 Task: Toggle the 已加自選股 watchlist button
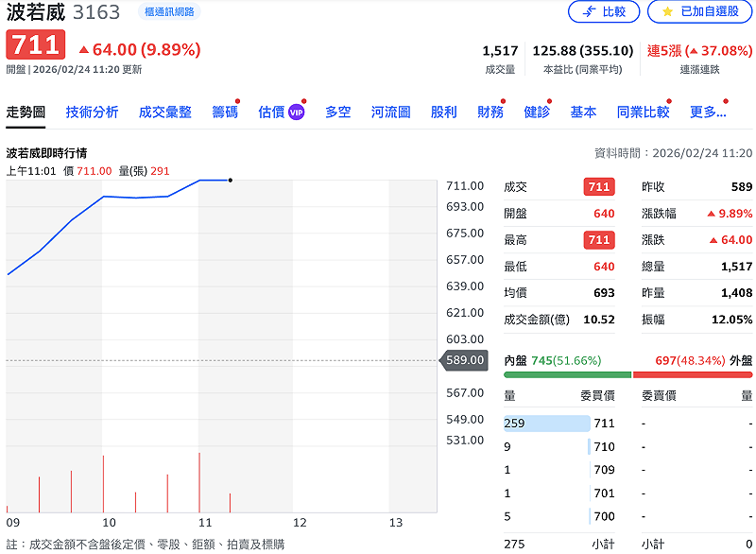(700, 11)
